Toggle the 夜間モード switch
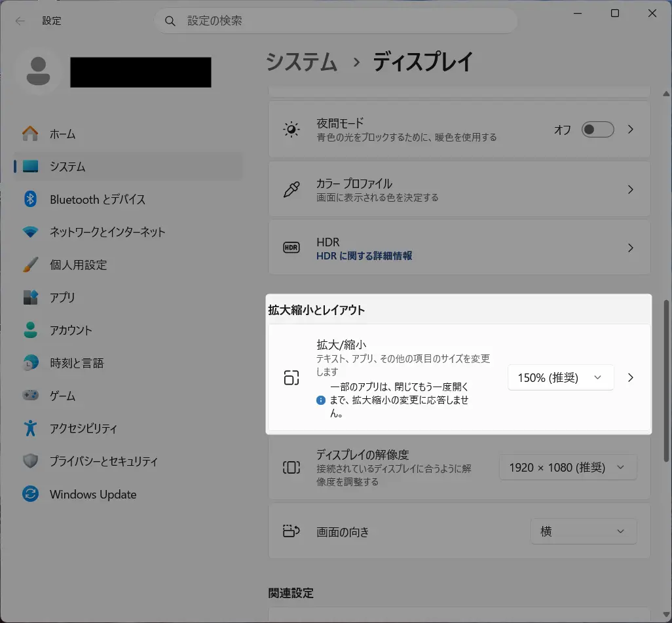The height and width of the screenshot is (623, 672). (597, 130)
